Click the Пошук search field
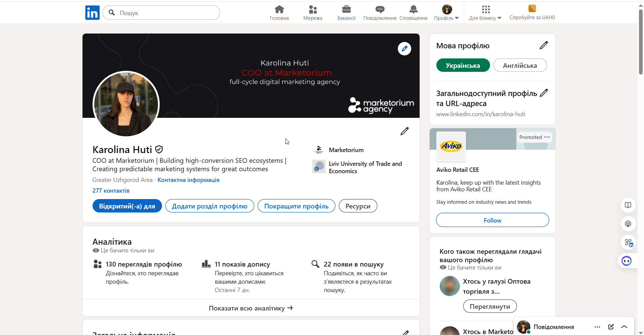Viewport: 644px width, 335px height. pyautogui.click(x=161, y=13)
